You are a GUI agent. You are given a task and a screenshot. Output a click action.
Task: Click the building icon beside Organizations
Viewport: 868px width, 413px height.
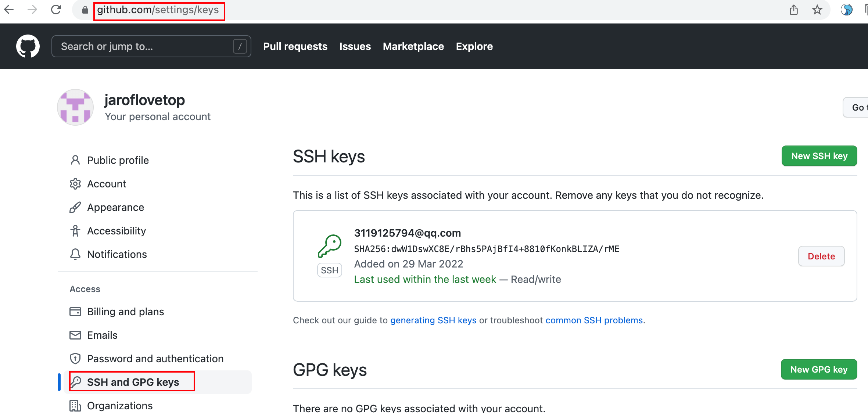[x=75, y=406]
